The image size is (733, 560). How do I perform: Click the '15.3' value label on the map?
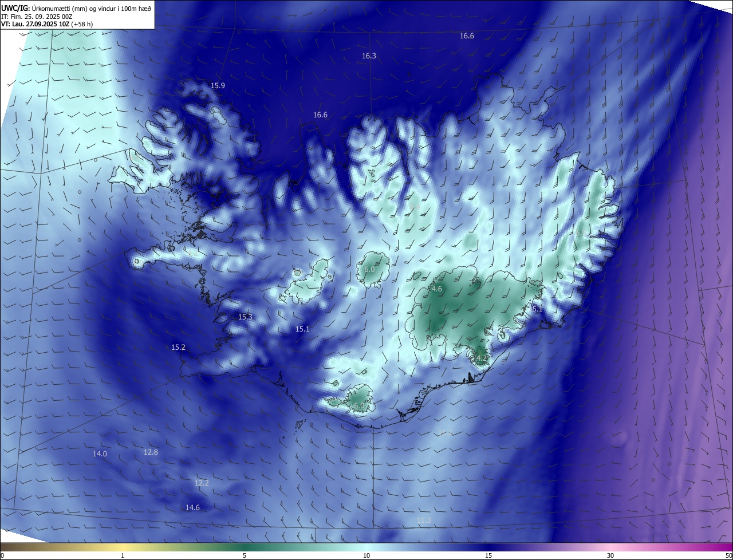[245, 317]
